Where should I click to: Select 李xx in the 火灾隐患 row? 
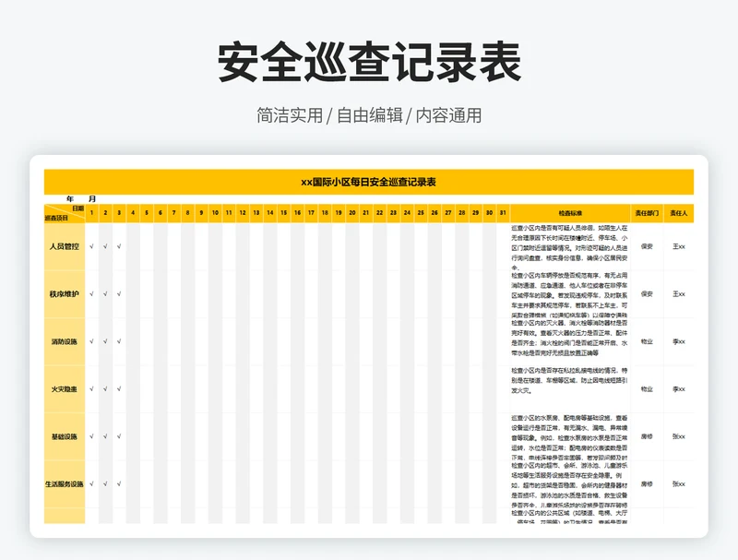(679, 389)
